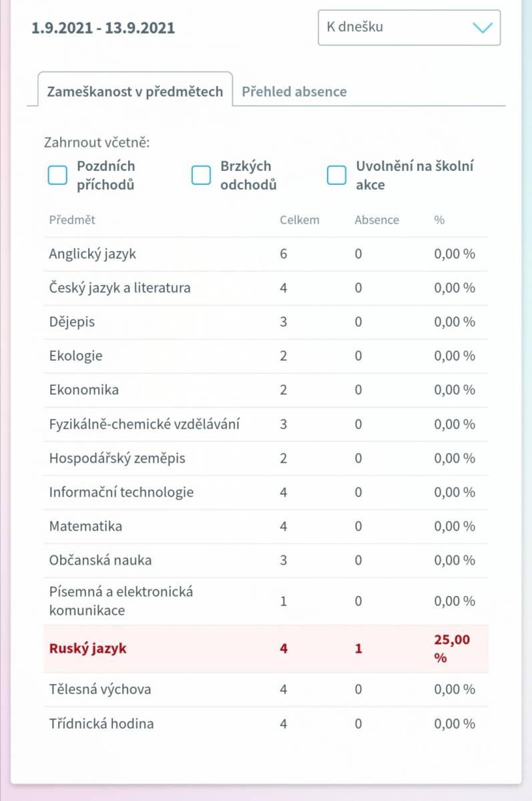This screenshot has width=532, height=801.
Task: Click the 25,00 % absence value
Action: [453, 648]
